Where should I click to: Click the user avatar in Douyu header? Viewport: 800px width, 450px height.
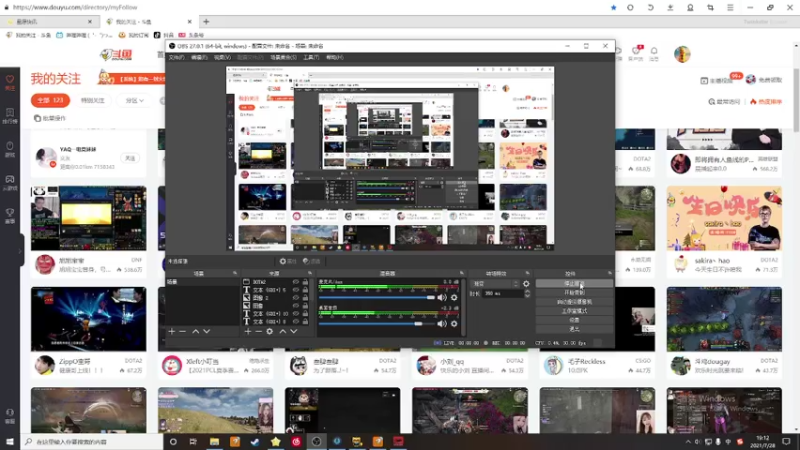(682, 54)
